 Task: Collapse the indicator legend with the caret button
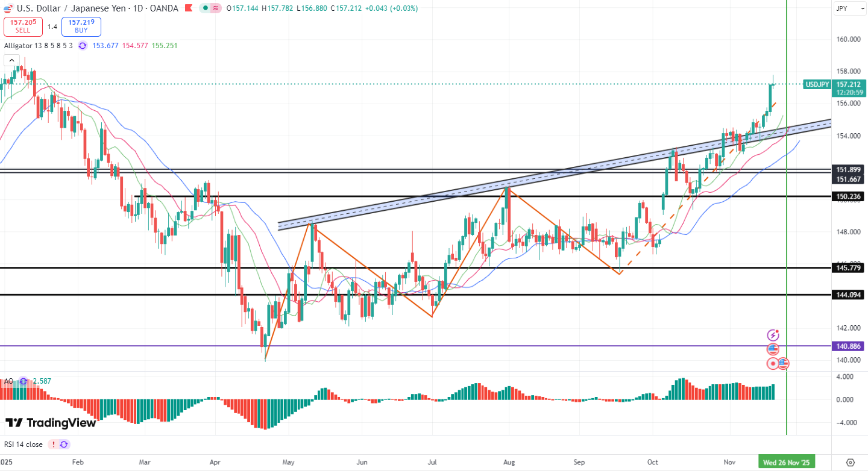(11, 60)
